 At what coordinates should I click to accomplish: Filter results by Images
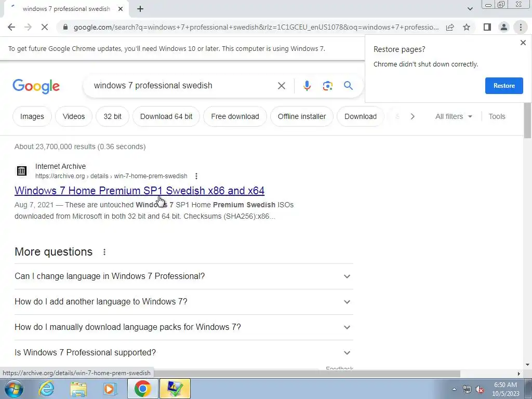(x=32, y=116)
